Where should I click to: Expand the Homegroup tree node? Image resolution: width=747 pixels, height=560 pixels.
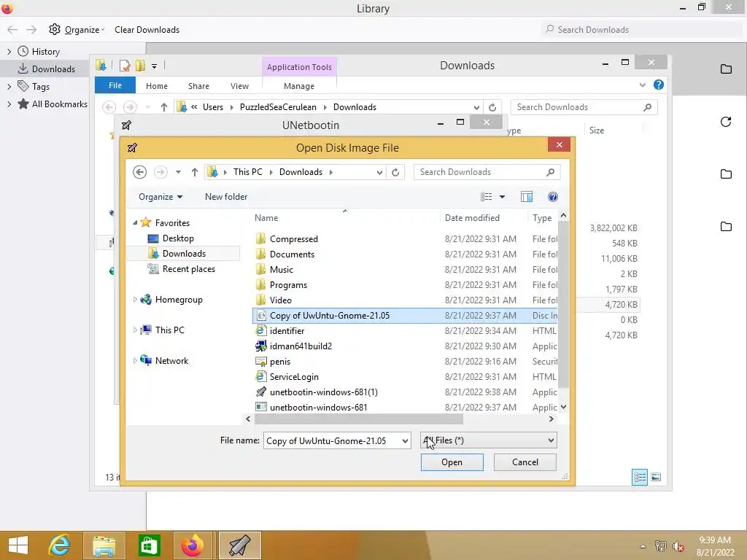[x=135, y=300]
